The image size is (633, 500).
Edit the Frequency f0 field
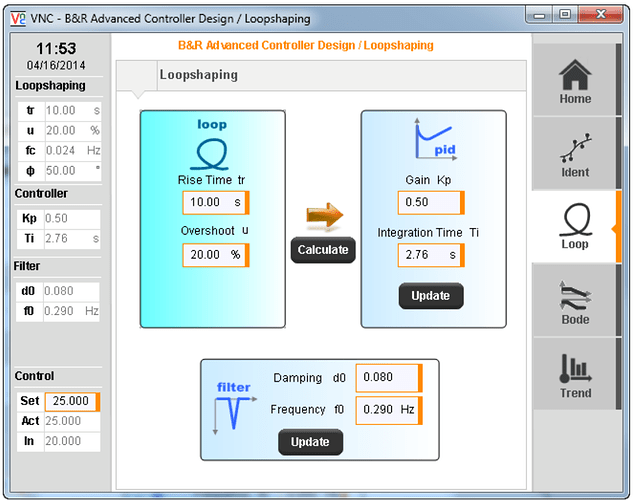point(389,410)
